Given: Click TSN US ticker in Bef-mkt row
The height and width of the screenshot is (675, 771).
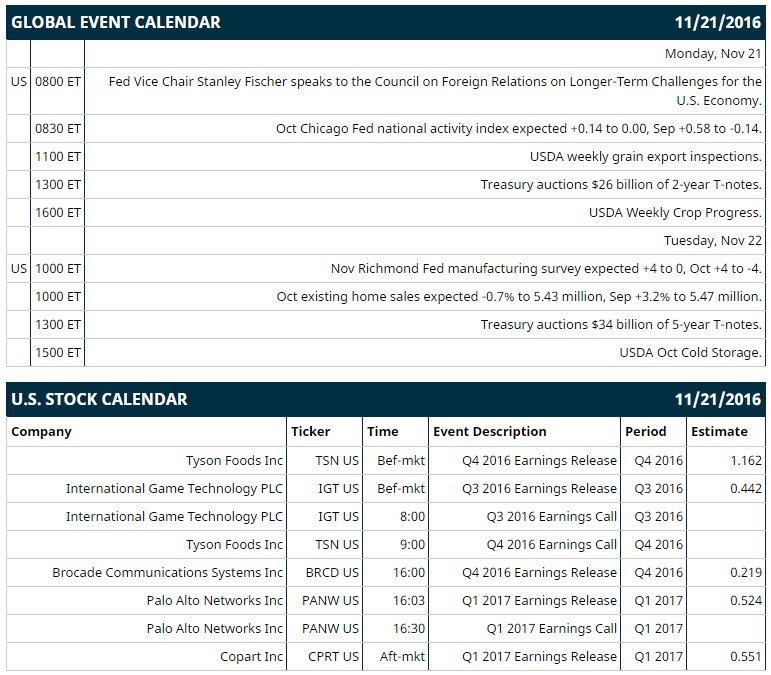Looking at the screenshot, I should (337, 461).
